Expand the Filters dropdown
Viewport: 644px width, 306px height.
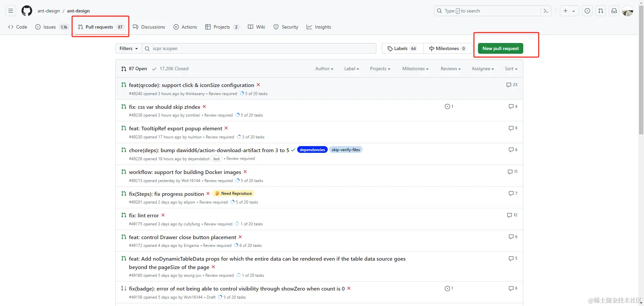129,48
